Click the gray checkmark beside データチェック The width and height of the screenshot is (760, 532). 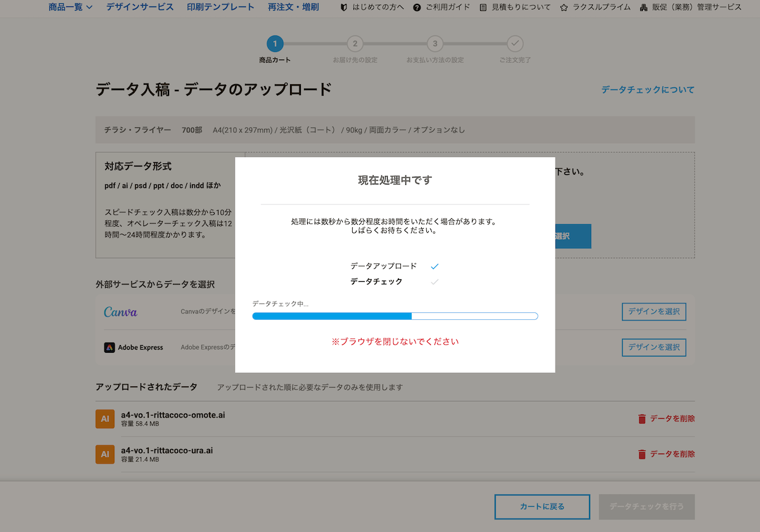click(x=434, y=282)
